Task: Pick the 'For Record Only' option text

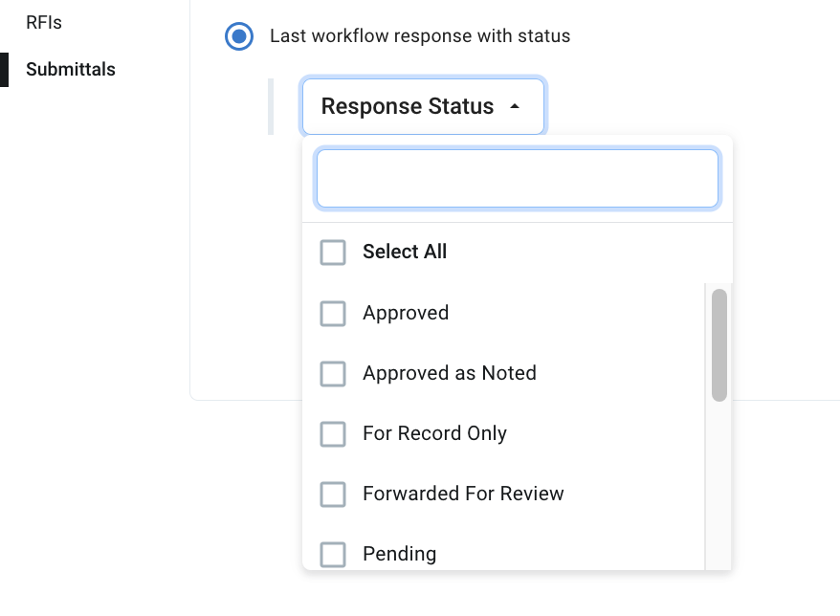Action: pos(434,434)
